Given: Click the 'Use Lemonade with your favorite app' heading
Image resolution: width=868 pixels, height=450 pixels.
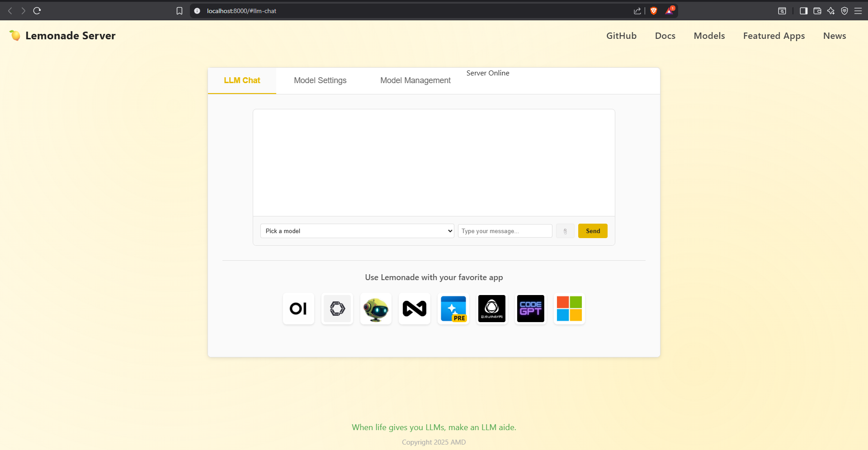Looking at the screenshot, I should pyautogui.click(x=434, y=277).
